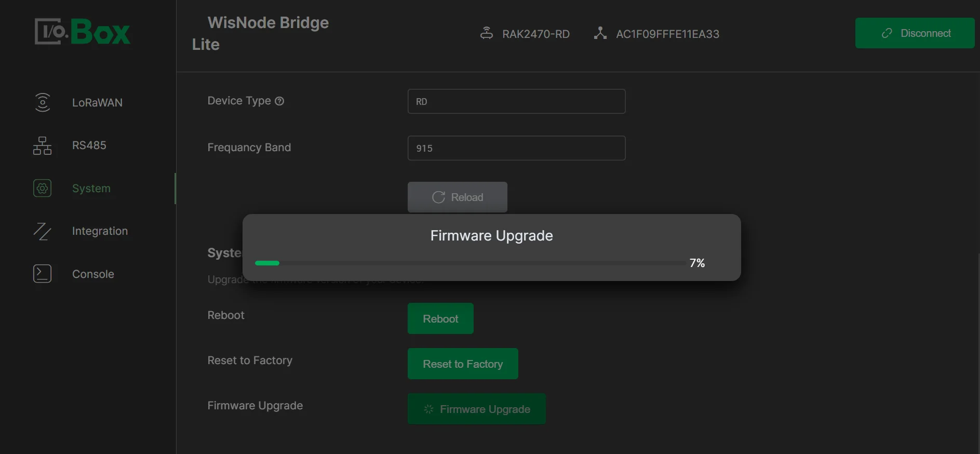Screen dimensions: 980x454
Task: Click the green Reset to Factory button
Action: tap(463, 364)
